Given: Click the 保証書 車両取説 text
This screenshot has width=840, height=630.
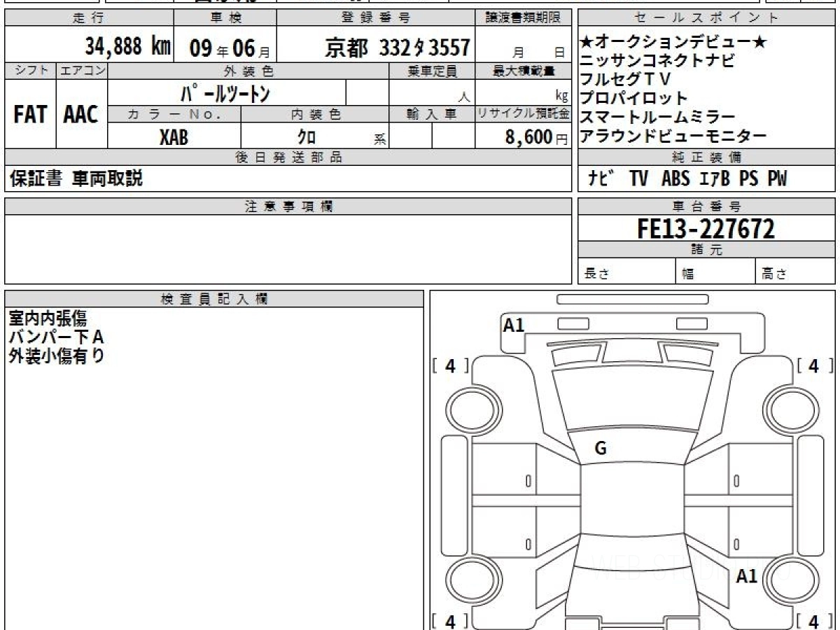Looking at the screenshot, I should point(76,179).
